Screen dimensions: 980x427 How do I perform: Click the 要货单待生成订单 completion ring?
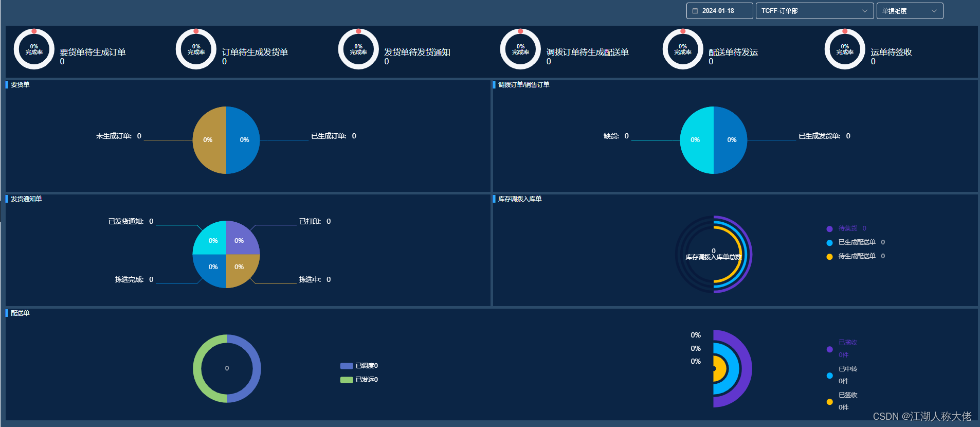click(34, 49)
